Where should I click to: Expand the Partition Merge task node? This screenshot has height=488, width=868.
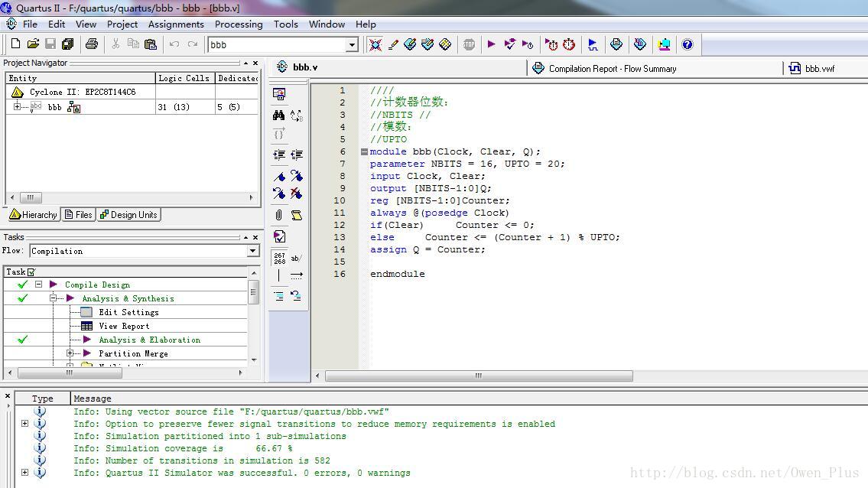pos(70,353)
